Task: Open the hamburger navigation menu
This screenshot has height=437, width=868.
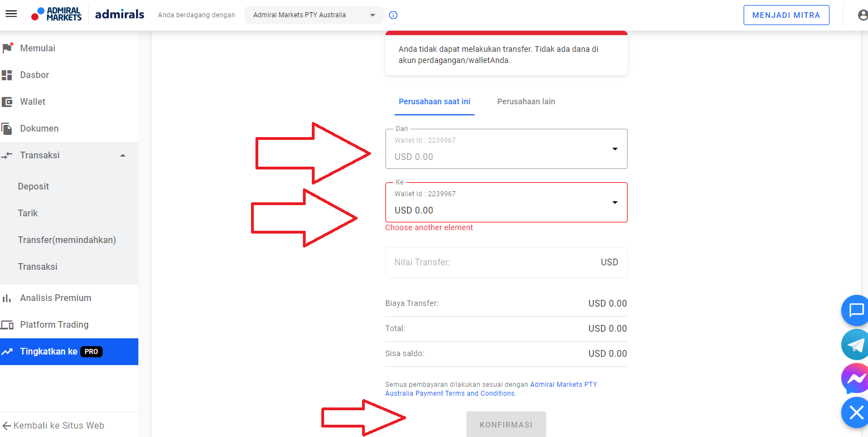Action: pos(11,14)
